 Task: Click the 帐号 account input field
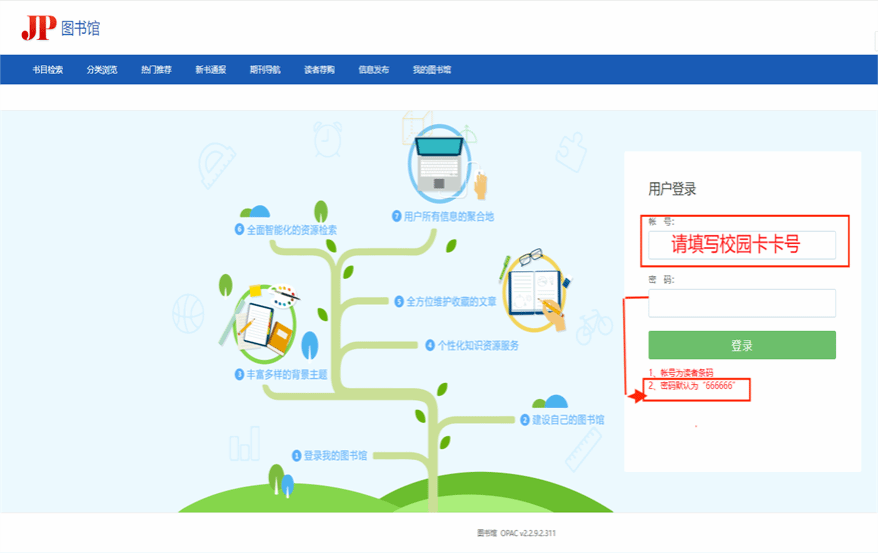[741, 245]
